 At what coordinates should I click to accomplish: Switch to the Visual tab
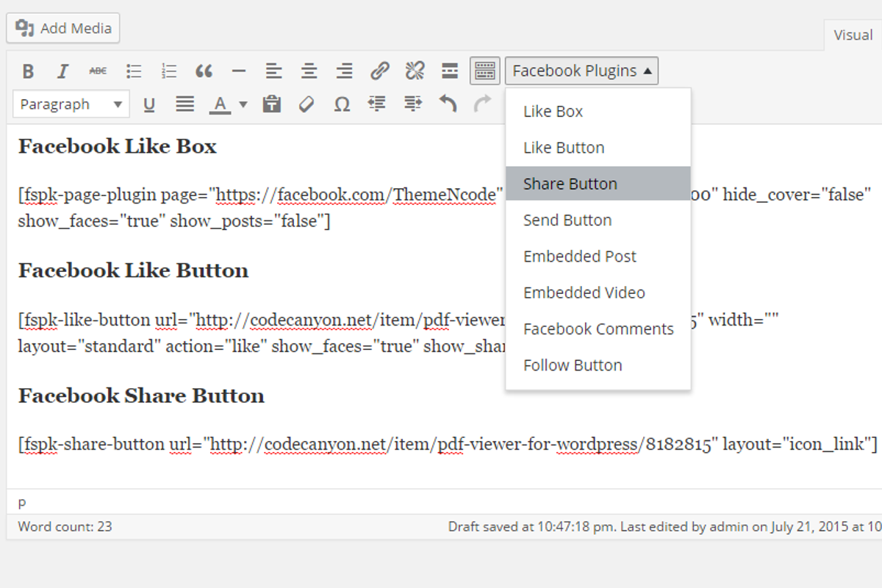852,35
